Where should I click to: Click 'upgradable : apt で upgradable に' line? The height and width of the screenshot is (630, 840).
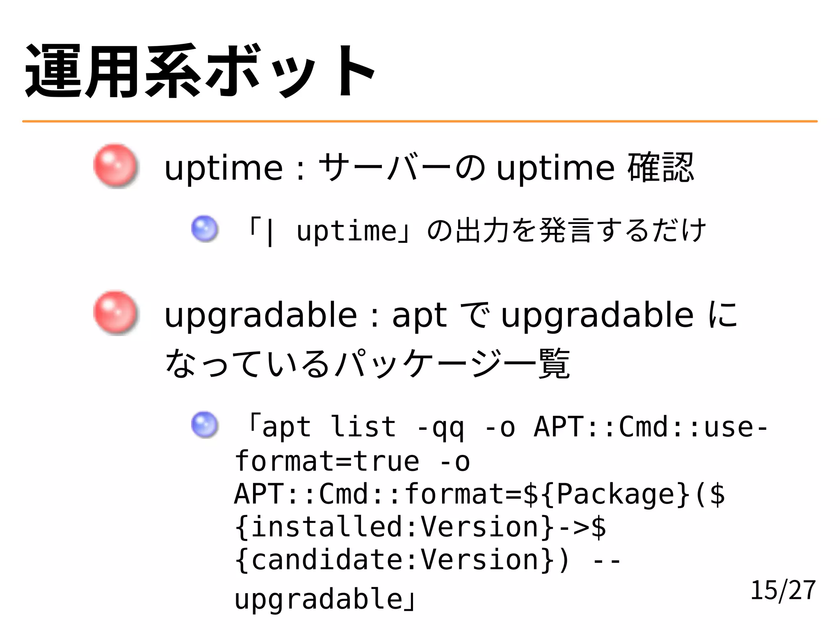click(450, 315)
